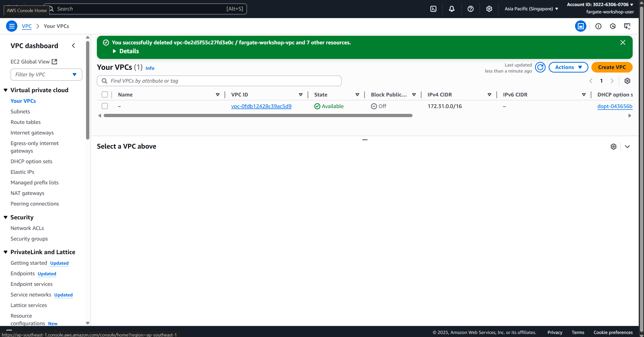This screenshot has width=644, height=337.
Task: Open Subnets in sidebar
Action: click(x=20, y=112)
